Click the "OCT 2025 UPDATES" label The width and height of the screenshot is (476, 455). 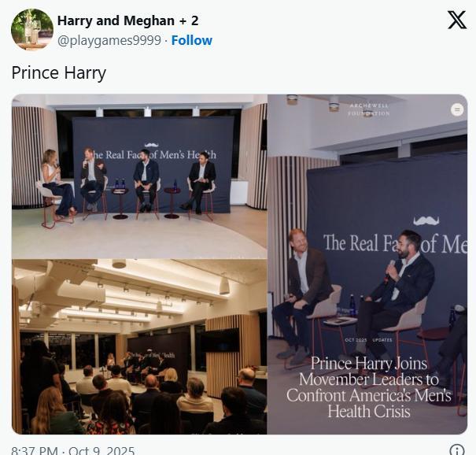[368, 340]
